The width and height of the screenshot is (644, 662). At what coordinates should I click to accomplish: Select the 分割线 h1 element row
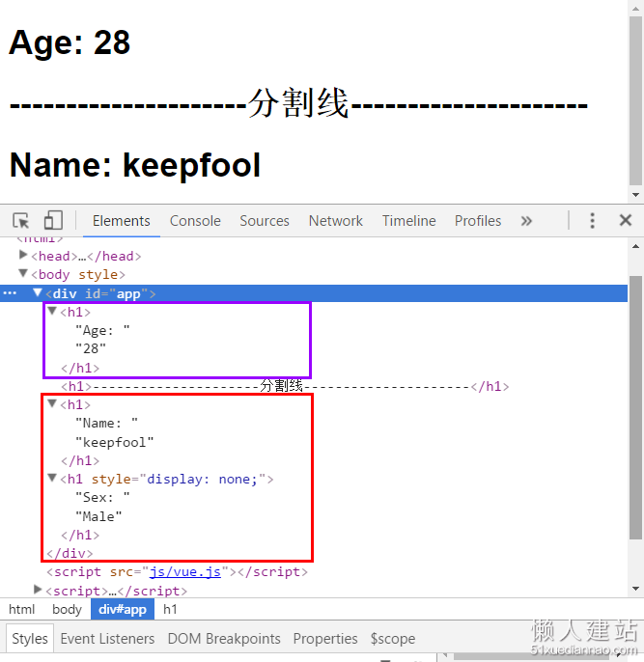point(285,386)
